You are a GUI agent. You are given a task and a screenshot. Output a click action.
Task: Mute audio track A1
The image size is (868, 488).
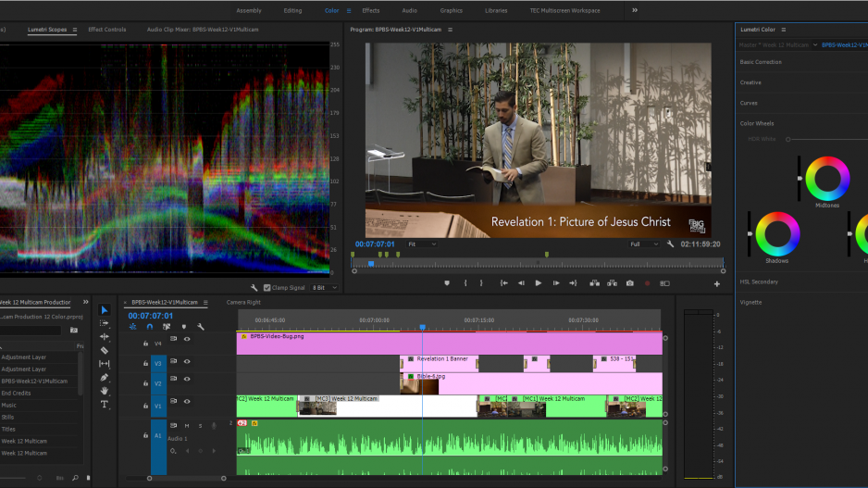187,425
